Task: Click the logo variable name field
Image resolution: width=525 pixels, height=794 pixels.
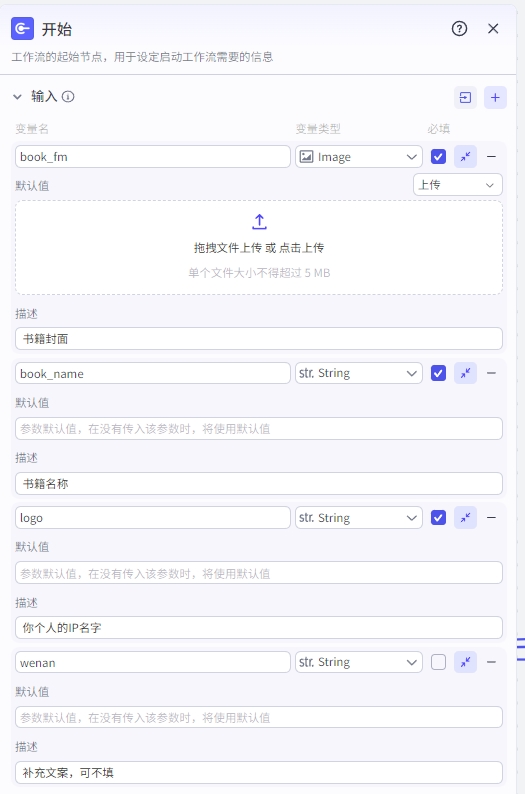Action: pyautogui.click(x=153, y=518)
